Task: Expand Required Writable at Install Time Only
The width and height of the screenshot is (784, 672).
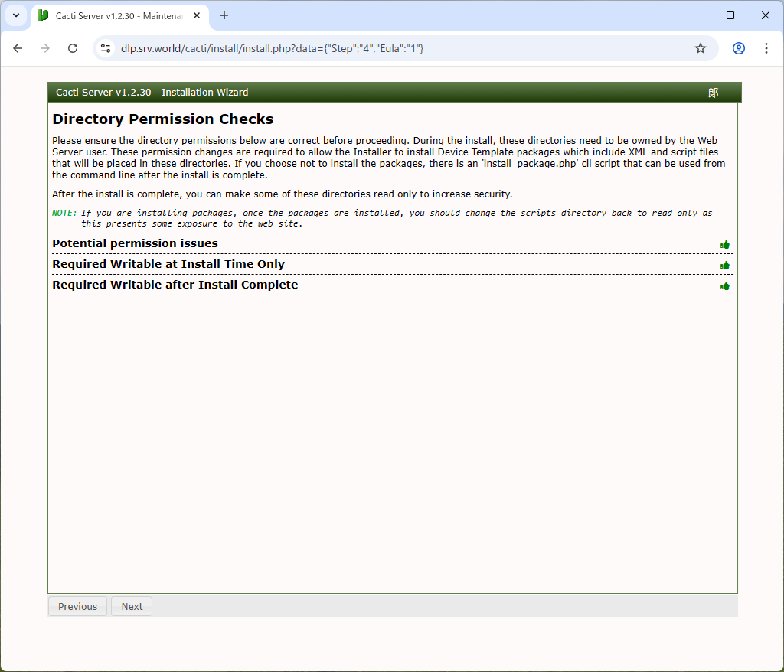Action: [168, 264]
